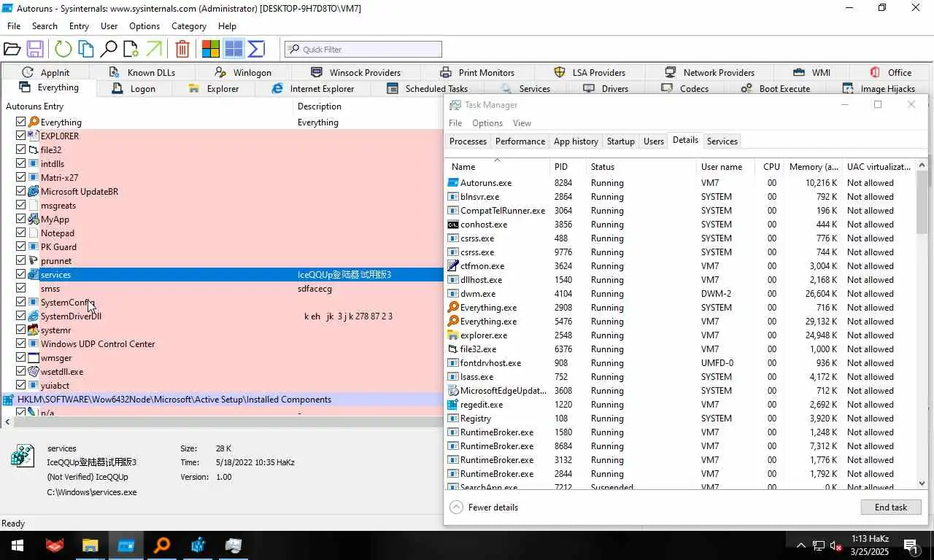Open Task Manager Options menu
Screen dimensions: 934x560
point(487,123)
